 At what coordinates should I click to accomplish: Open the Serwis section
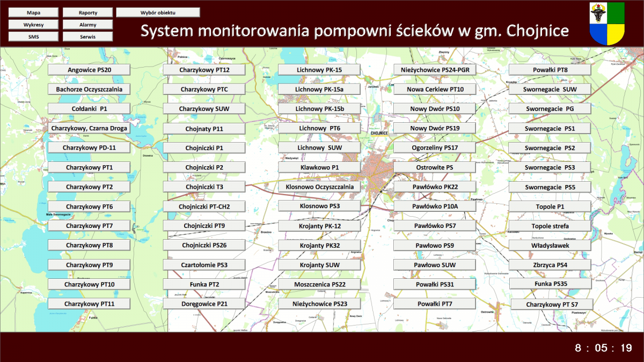coord(88,37)
